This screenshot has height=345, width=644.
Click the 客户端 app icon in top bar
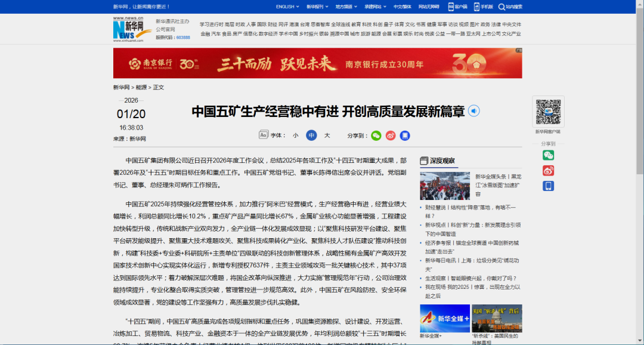point(451,7)
